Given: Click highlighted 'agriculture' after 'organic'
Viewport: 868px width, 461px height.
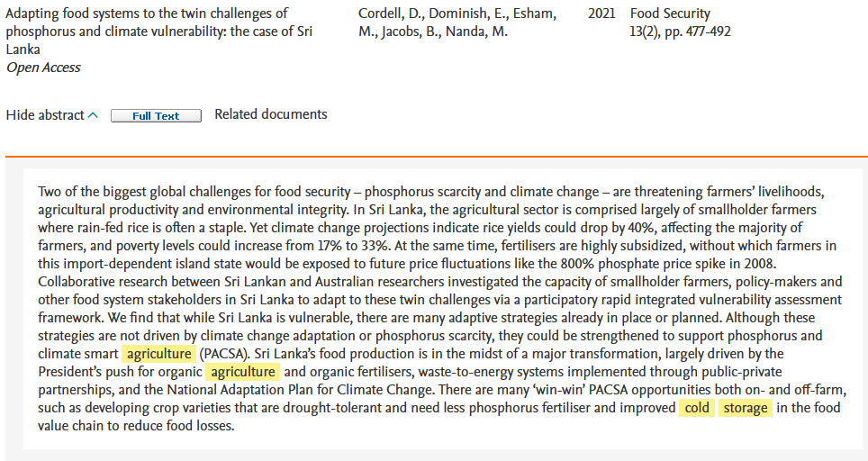Looking at the screenshot, I should [x=242, y=372].
